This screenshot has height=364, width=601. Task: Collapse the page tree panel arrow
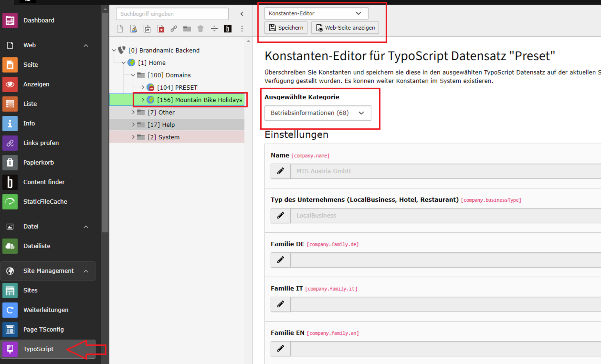[242, 14]
